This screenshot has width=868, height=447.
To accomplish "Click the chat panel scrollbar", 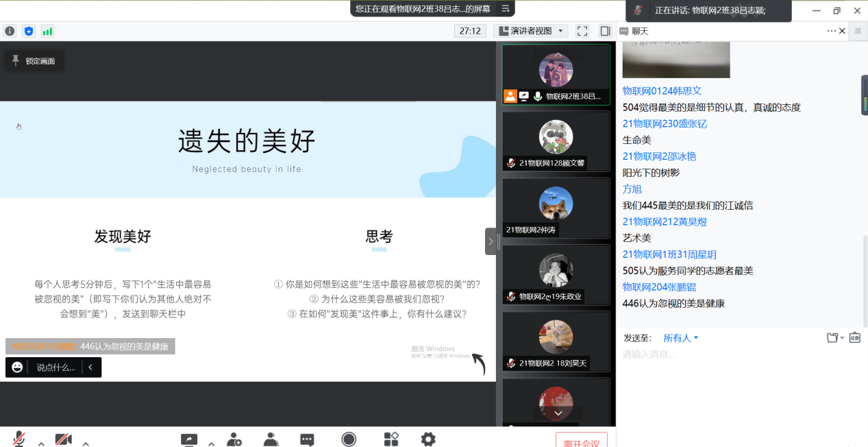I will [865, 280].
